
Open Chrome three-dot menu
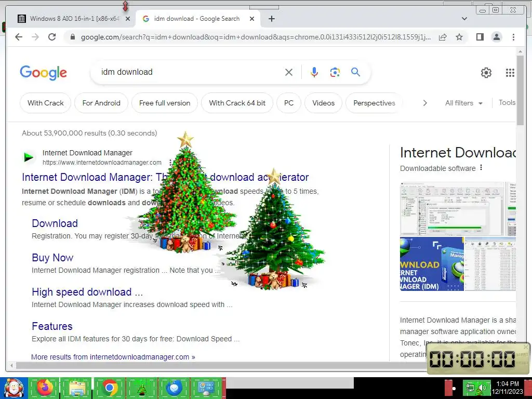513,37
